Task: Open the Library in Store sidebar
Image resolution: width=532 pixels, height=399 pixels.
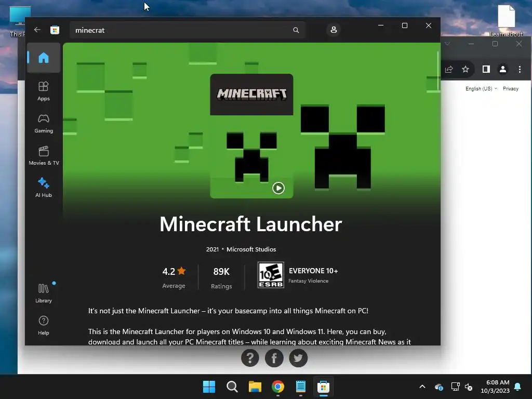Action: coord(44,293)
